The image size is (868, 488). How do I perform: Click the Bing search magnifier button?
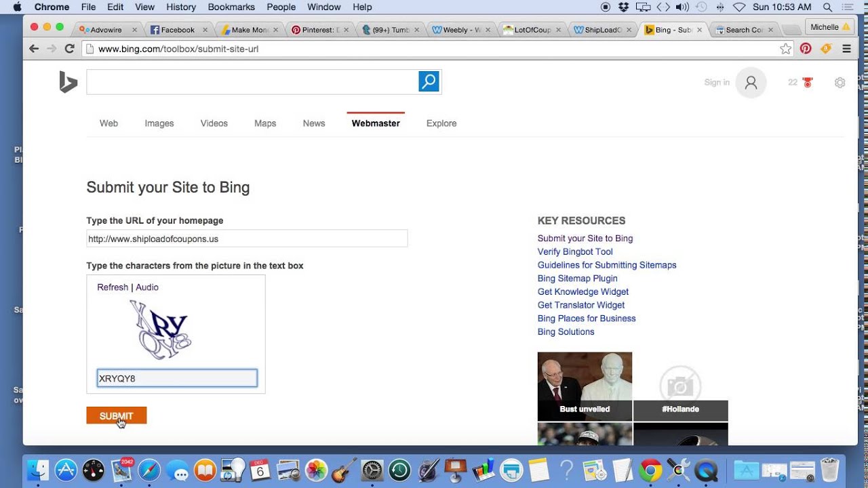pos(429,82)
